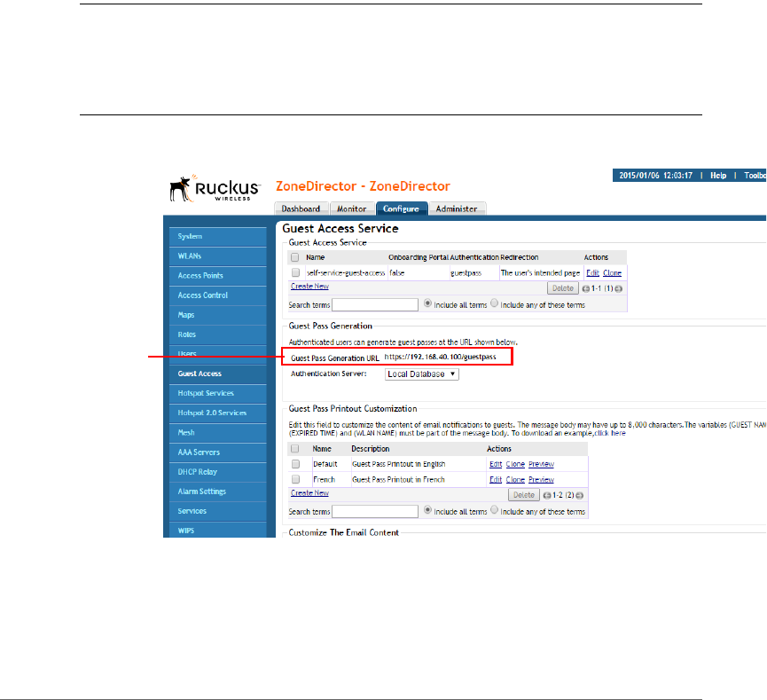
Task: Open Maps in the sidebar
Action: (217, 315)
